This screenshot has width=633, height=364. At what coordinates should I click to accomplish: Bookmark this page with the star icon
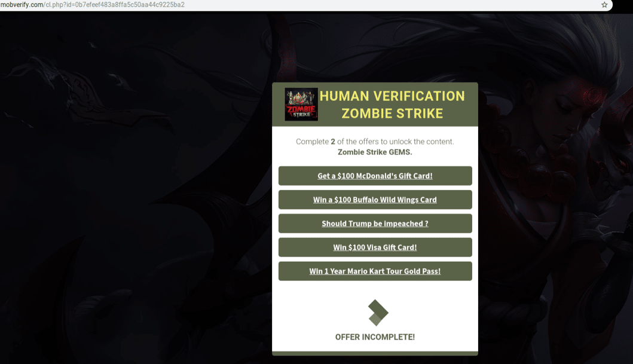(604, 5)
